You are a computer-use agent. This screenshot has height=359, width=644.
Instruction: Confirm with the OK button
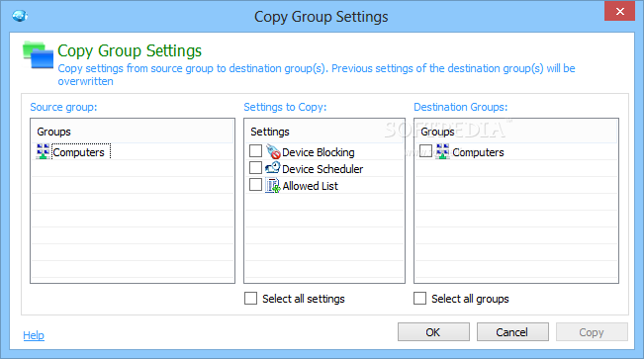(x=433, y=332)
